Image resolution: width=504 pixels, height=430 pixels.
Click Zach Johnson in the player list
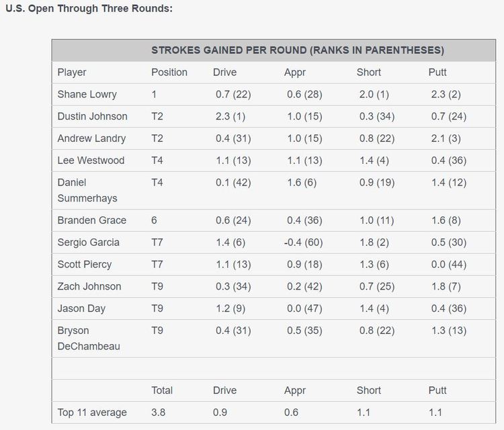pyautogui.click(x=89, y=286)
